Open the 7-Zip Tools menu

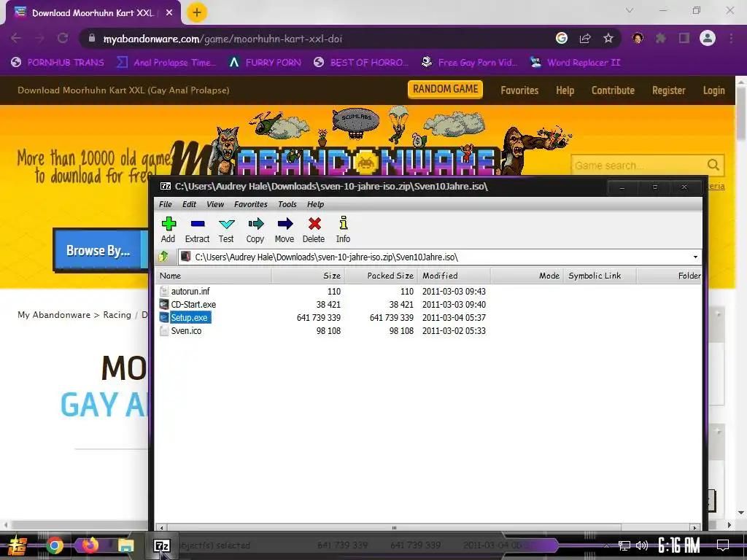click(287, 204)
